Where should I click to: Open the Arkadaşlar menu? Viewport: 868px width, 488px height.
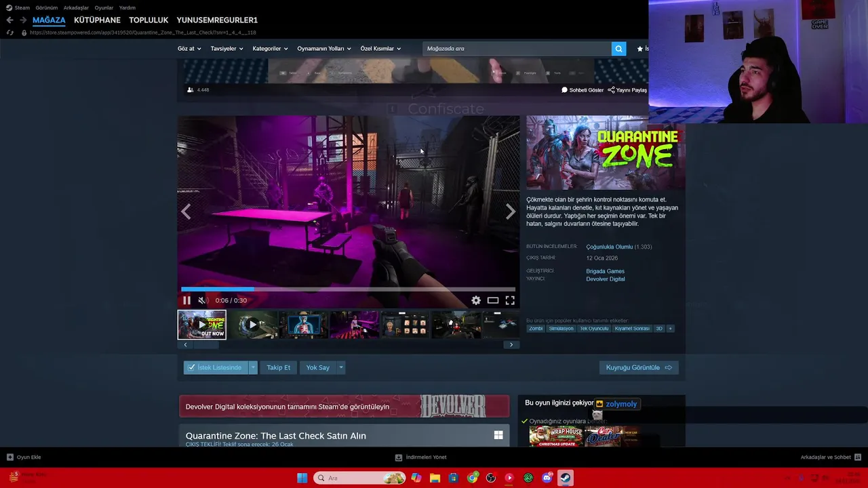pos(76,7)
